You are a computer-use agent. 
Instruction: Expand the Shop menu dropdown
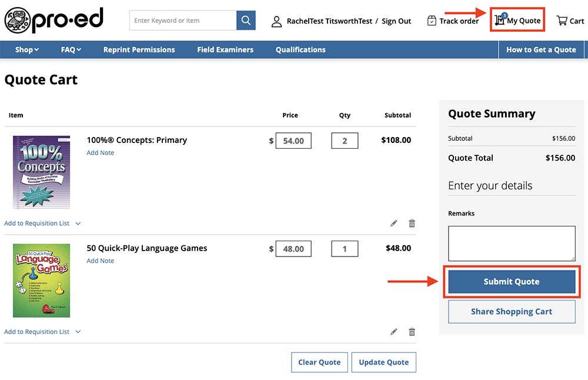coord(27,50)
